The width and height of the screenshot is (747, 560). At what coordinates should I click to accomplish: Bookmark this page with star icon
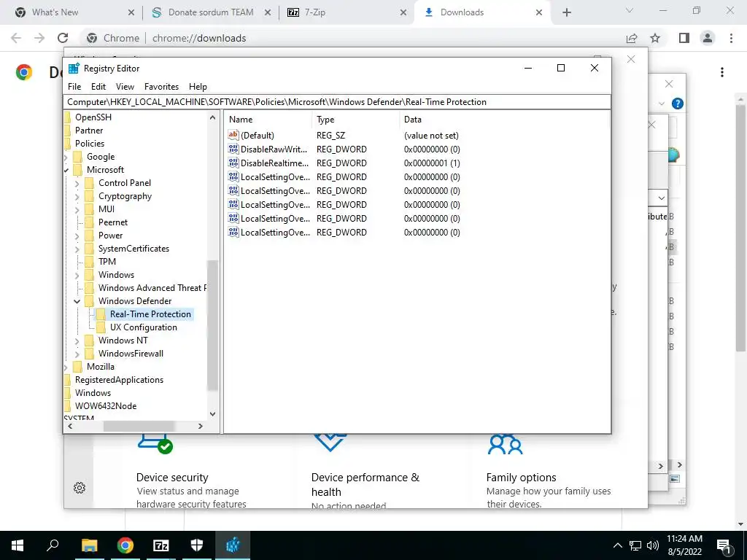[x=656, y=38]
